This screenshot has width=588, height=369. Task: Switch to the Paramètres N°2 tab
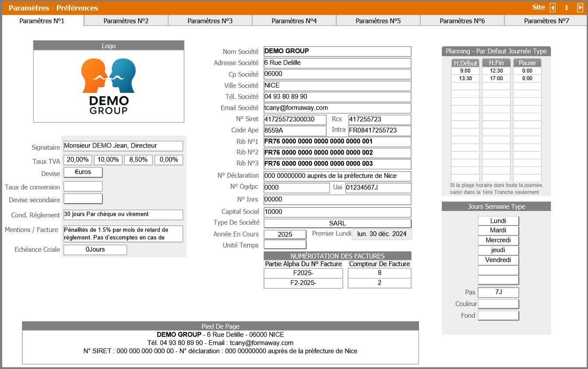point(126,21)
